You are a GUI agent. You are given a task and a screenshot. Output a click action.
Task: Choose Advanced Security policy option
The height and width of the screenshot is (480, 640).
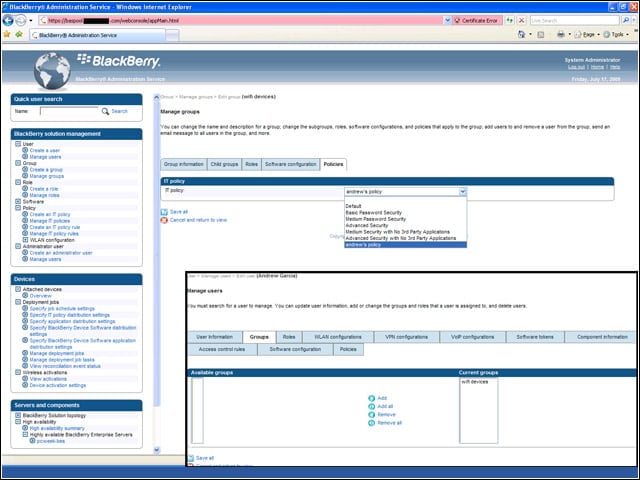(x=405, y=225)
